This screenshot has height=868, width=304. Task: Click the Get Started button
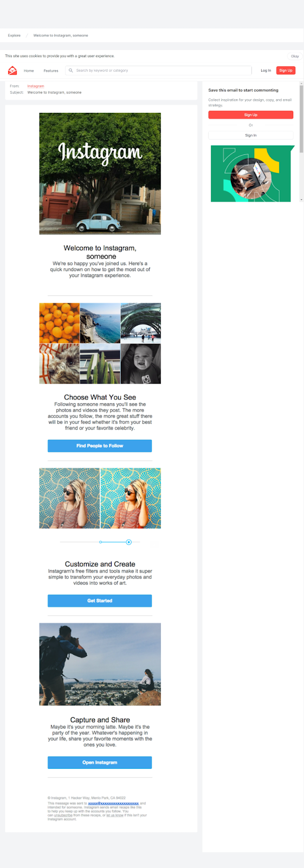pos(100,601)
